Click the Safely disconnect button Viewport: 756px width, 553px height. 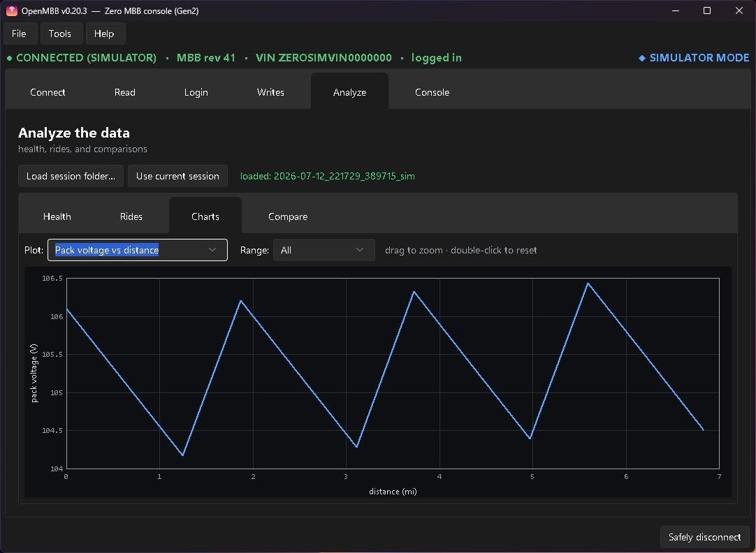coord(704,537)
